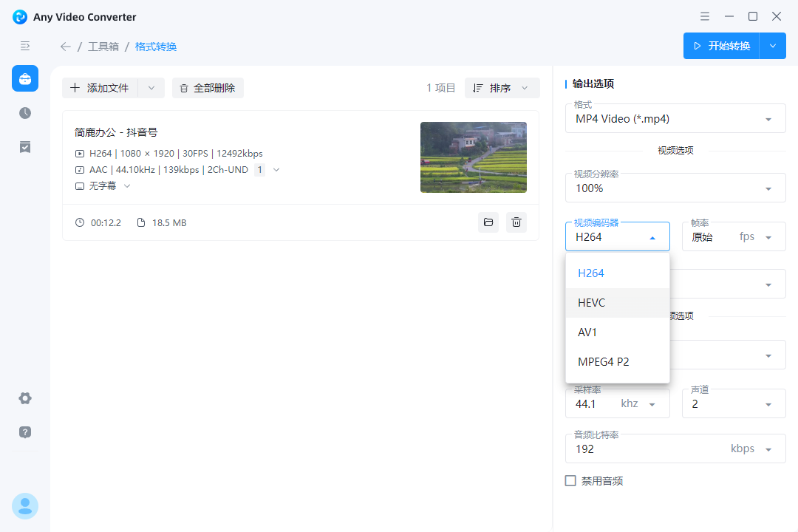Click the Any Video Converter logo
The height and width of the screenshot is (532, 798).
tap(20, 17)
